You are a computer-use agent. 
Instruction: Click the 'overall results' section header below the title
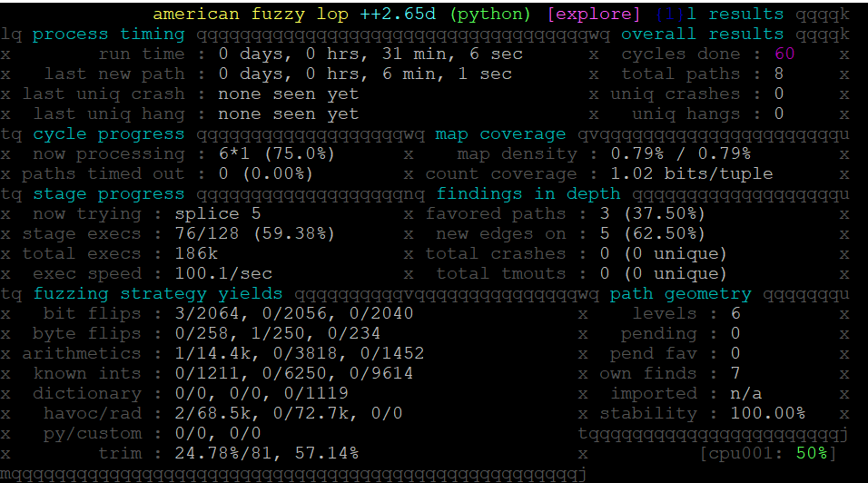702,34
